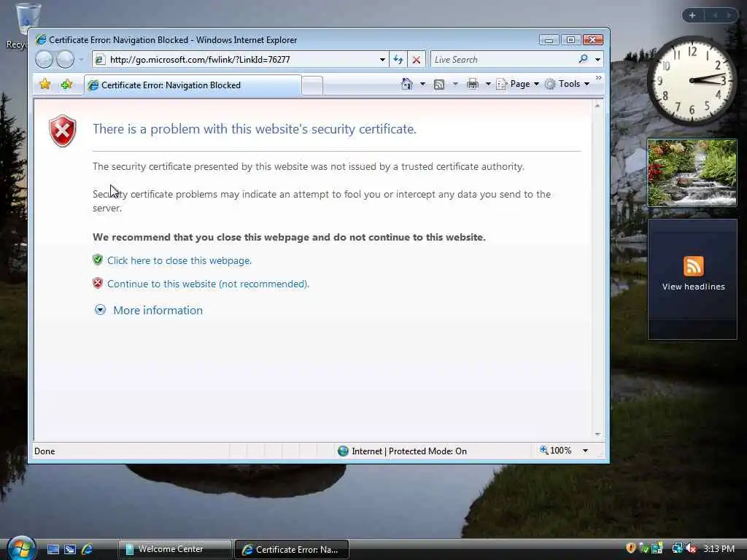Open Favorites Center star icon

(44, 85)
